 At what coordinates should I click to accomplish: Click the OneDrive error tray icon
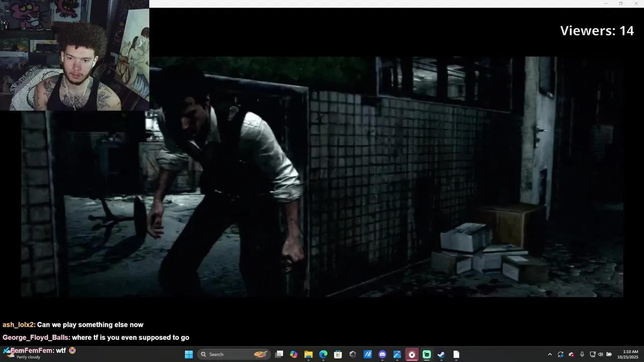571,354
